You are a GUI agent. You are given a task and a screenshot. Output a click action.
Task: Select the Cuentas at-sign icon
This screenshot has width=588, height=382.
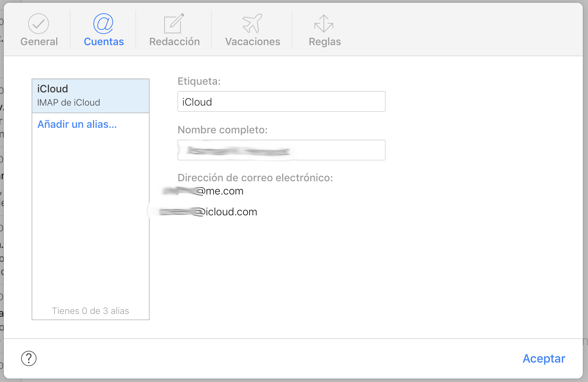(x=103, y=24)
